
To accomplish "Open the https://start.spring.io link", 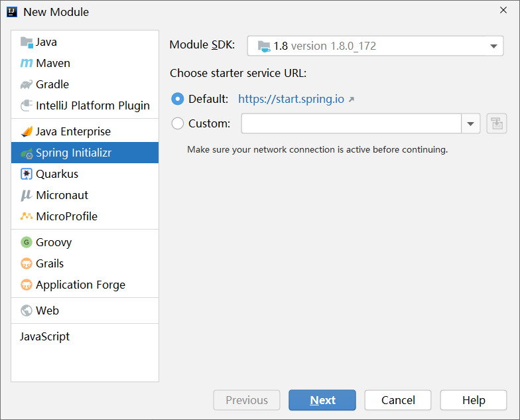I will (x=291, y=99).
